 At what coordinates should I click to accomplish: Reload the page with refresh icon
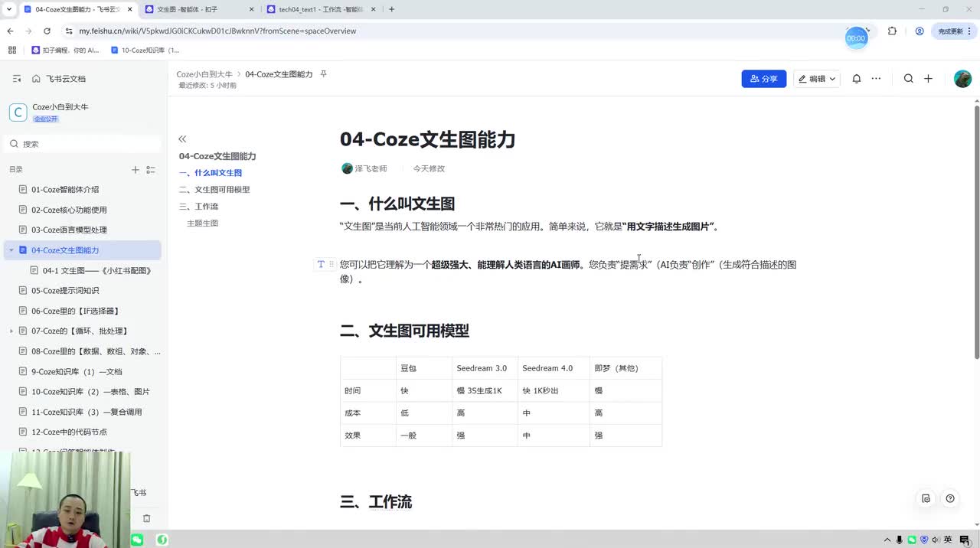(x=47, y=31)
